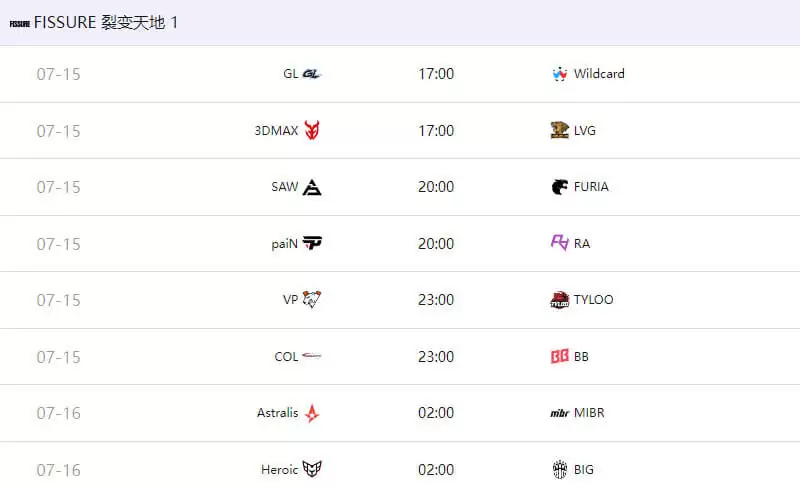Viewport: 800px width, 488px height.
Task: Click the BB red logo
Action: click(x=560, y=356)
